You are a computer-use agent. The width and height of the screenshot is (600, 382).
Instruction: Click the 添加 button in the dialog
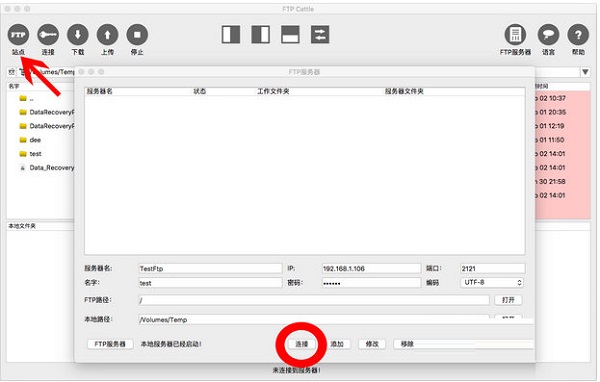(x=337, y=344)
